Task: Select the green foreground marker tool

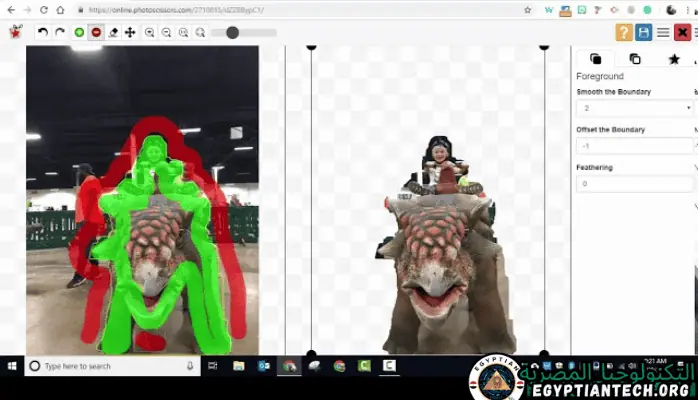Action: (79, 32)
